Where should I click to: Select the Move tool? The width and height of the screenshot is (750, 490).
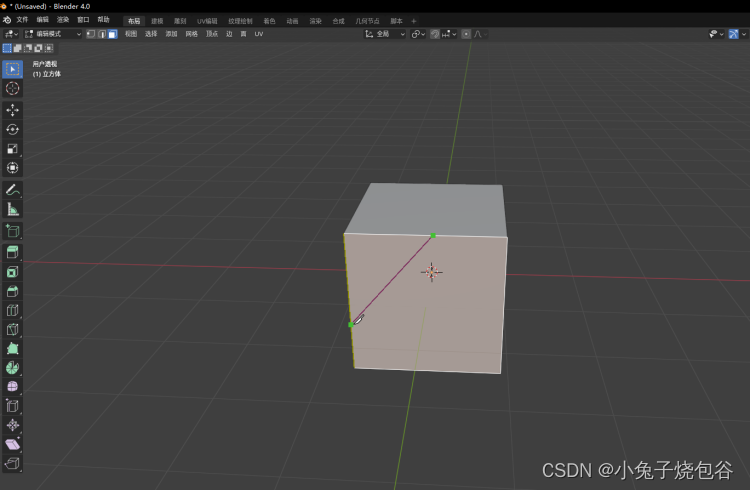tap(12, 110)
